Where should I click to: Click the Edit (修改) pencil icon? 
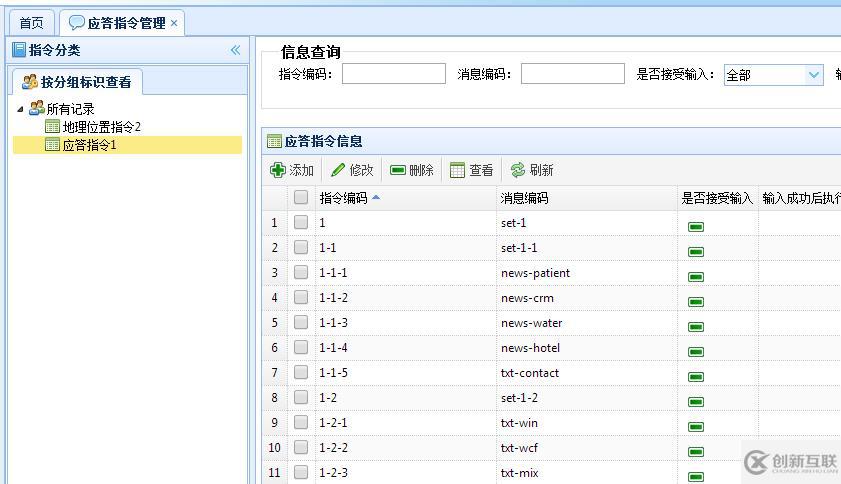click(338, 170)
